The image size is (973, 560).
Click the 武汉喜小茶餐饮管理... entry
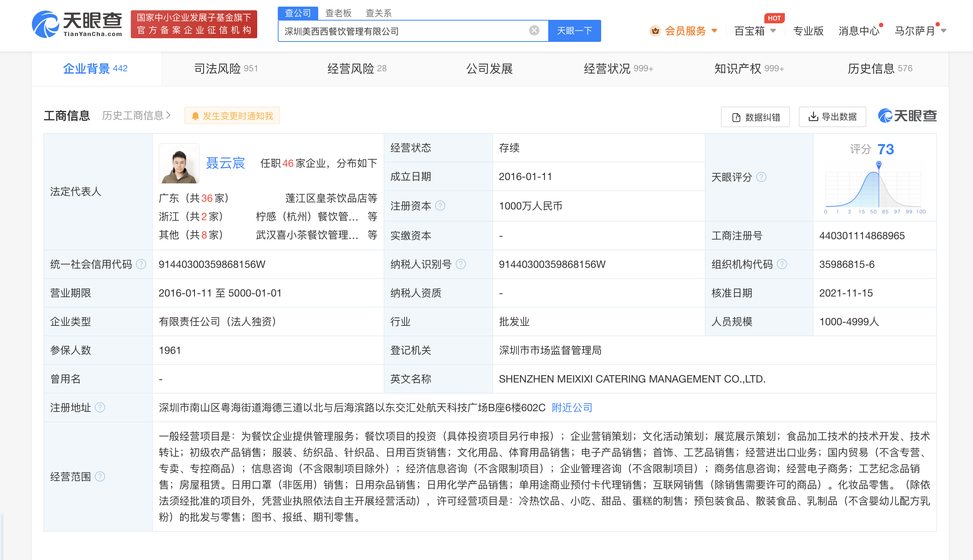point(307,235)
